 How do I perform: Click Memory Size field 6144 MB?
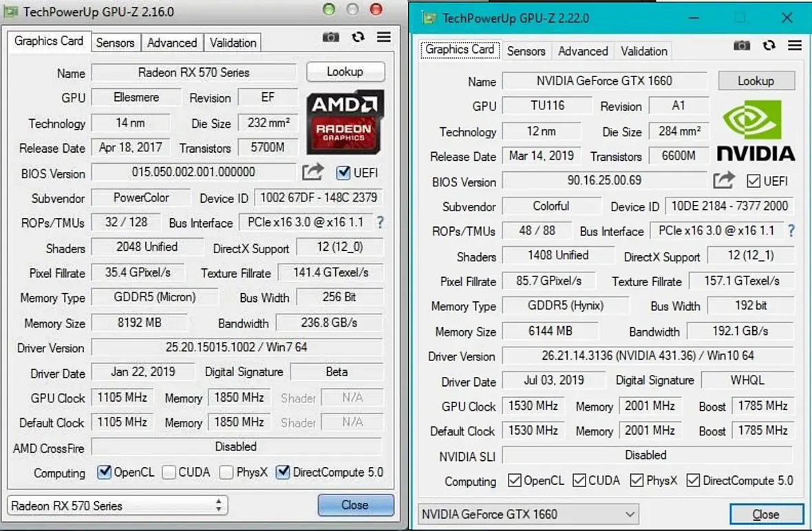coord(550,331)
